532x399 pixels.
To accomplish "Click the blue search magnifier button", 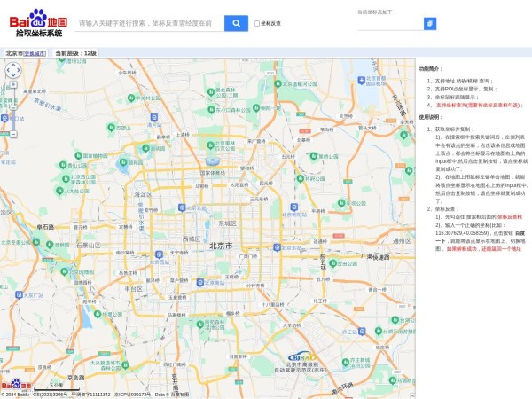I will (x=236, y=23).
